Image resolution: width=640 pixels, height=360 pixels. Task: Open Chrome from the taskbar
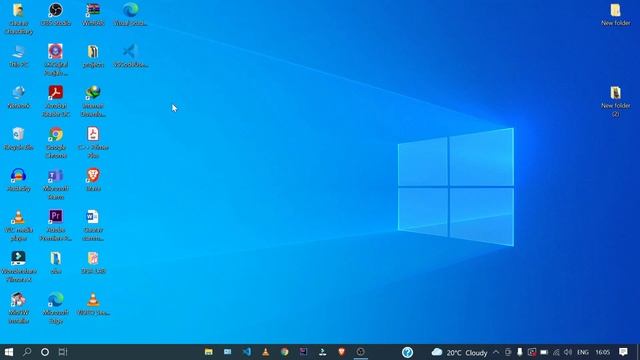(284, 352)
